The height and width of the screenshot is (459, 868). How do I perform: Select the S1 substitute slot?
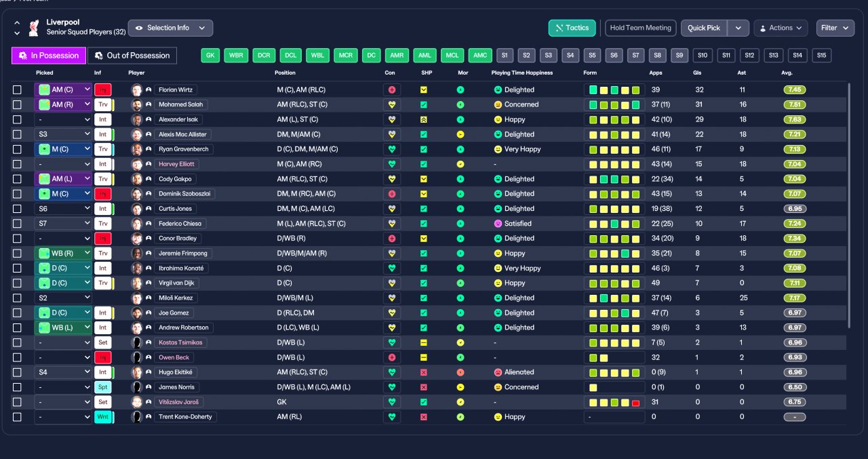[x=505, y=56]
